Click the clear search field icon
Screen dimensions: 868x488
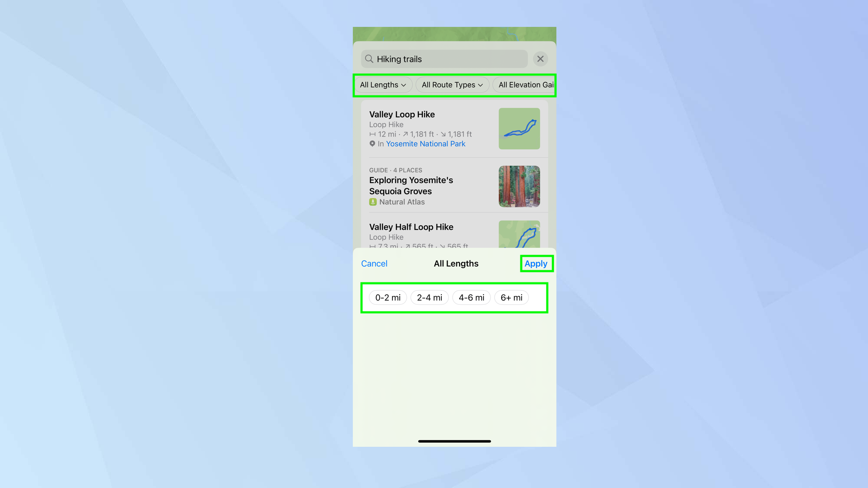tap(541, 59)
